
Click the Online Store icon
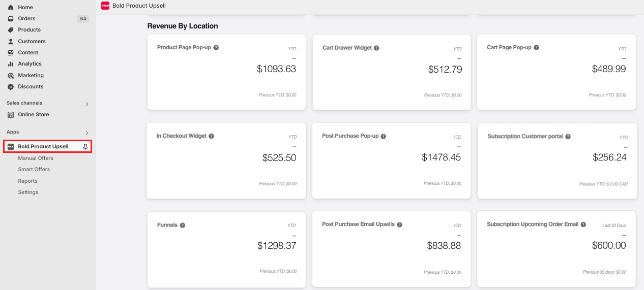click(x=11, y=115)
